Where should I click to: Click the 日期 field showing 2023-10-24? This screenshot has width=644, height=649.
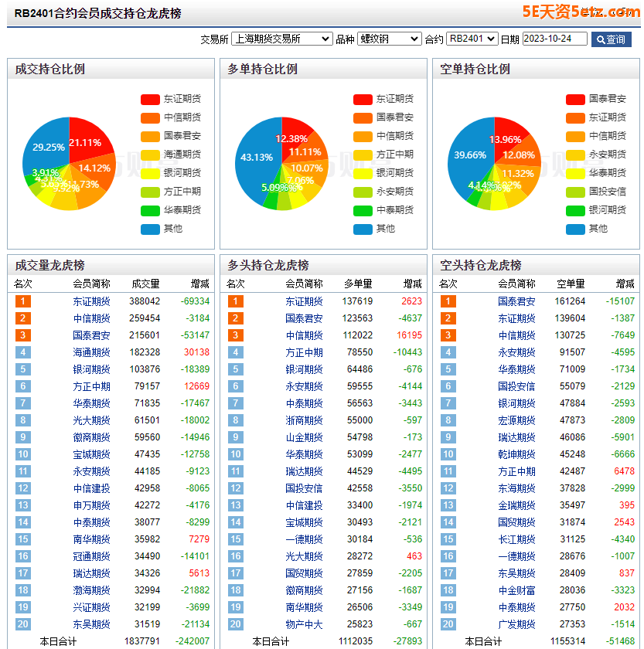554,39
